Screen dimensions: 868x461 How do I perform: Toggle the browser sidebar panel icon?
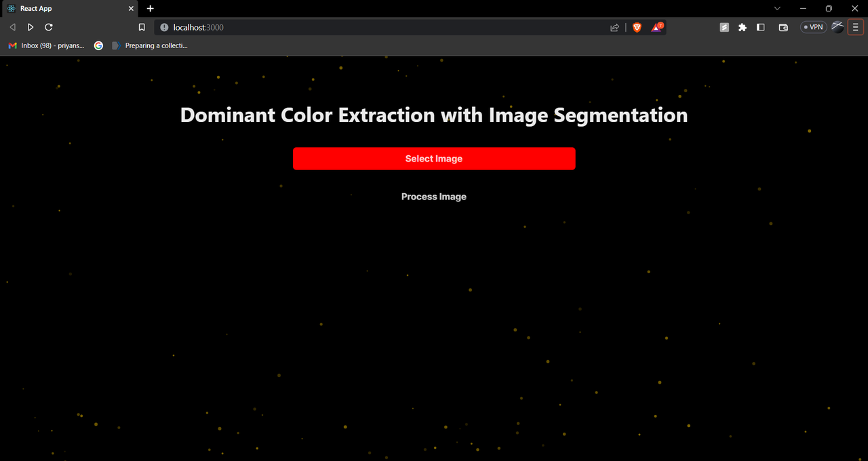pos(761,27)
